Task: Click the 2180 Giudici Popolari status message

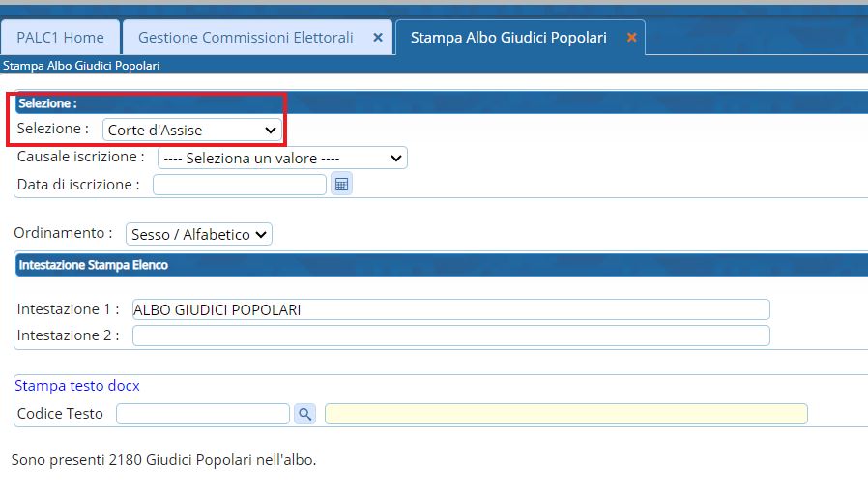Action: (x=163, y=460)
